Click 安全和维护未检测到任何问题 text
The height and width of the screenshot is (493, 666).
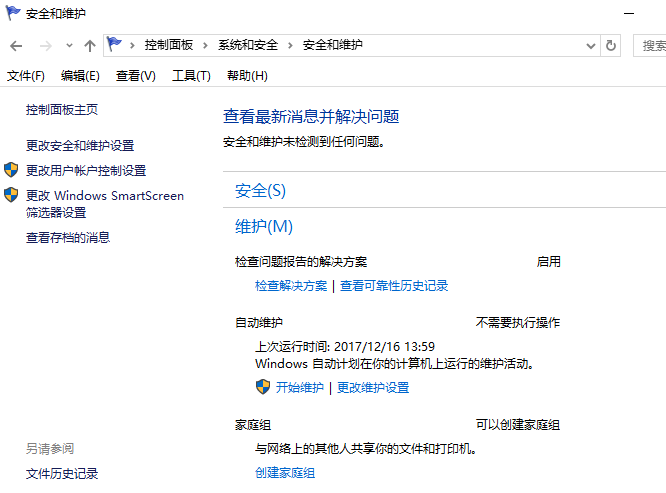(304, 142)
